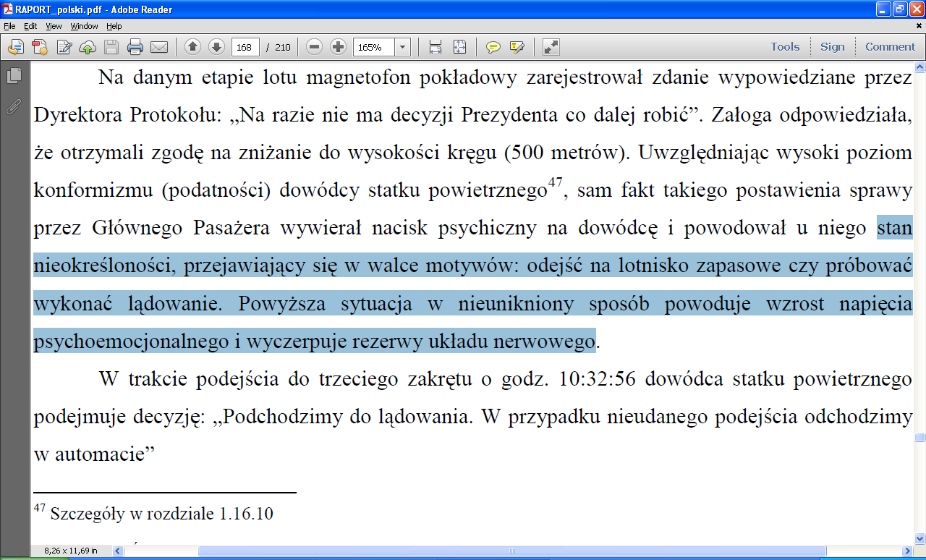
Task: Click the page number field showing 168
Action: (x=245, y=47)
